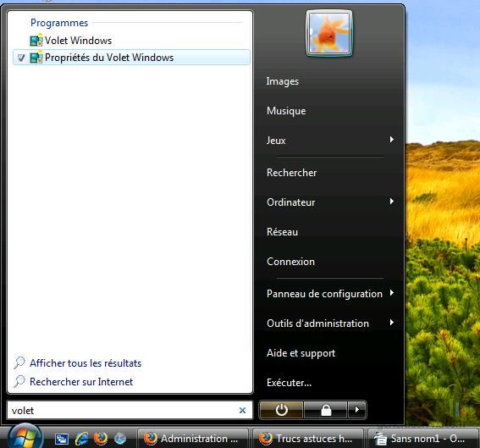480x448 pixels.
Task: Open the Musique menu item
Action: 286,111
